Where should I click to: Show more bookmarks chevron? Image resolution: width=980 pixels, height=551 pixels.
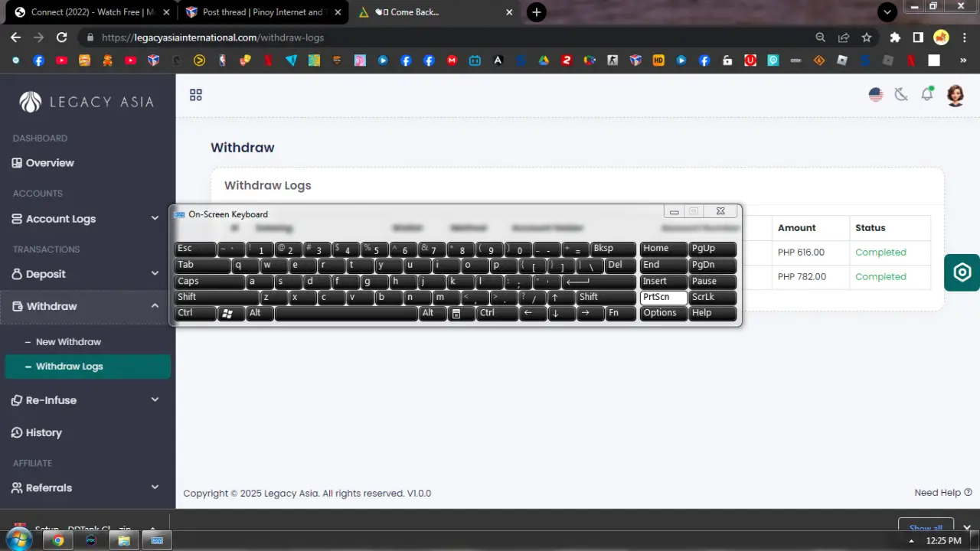[964, 60]
